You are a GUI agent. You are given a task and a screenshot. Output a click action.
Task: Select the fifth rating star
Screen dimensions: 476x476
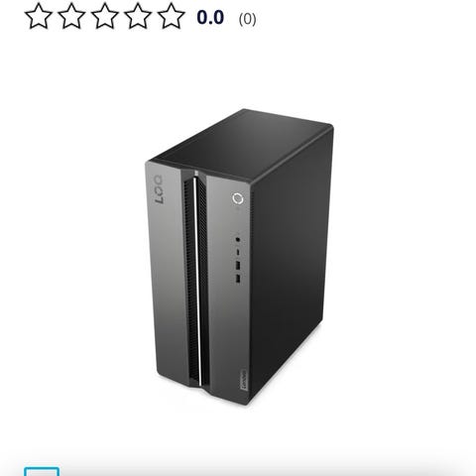point(171,16)
